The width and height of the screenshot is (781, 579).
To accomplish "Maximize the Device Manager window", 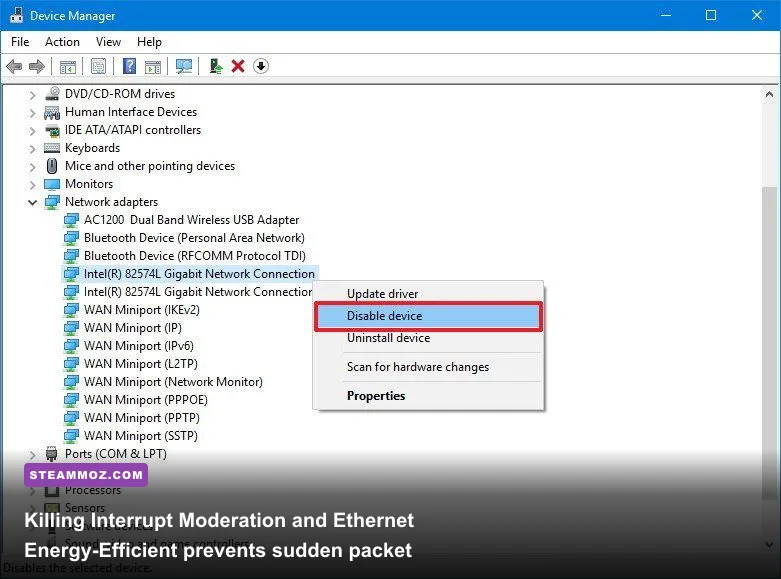I will [711, 15].
